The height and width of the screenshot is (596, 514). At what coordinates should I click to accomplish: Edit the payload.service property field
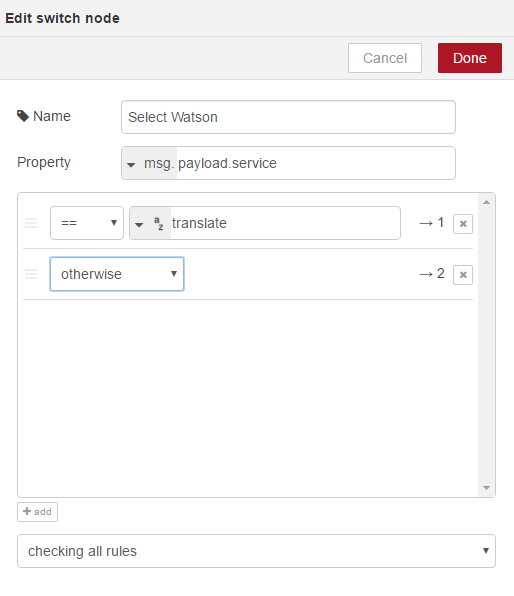click(x=316, y=163)
